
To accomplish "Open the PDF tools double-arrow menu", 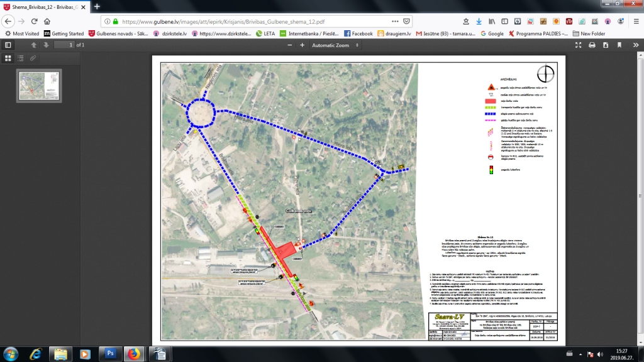I will (635, 45).
